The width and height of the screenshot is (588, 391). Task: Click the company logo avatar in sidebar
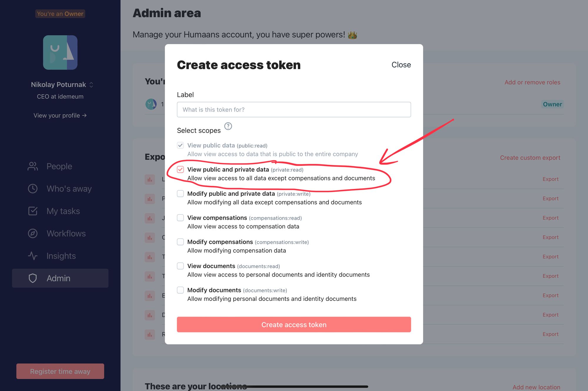(x=60, y=52)
